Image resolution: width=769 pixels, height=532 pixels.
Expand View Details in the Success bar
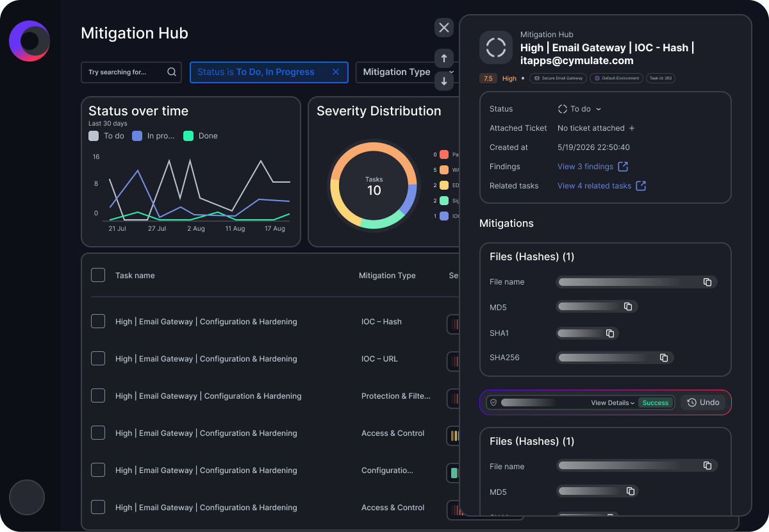pyautogui.click(x=613, y=403)
